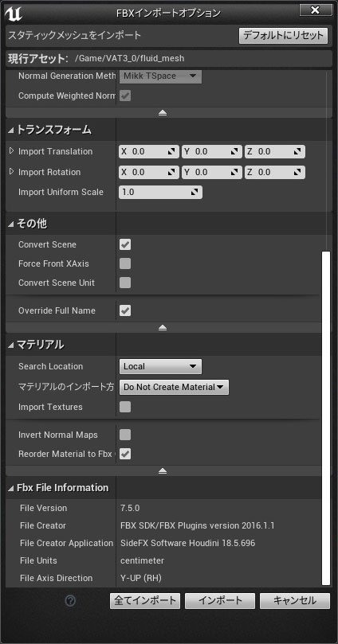Click the Import Translation X spin arrow

click(171, 151)
